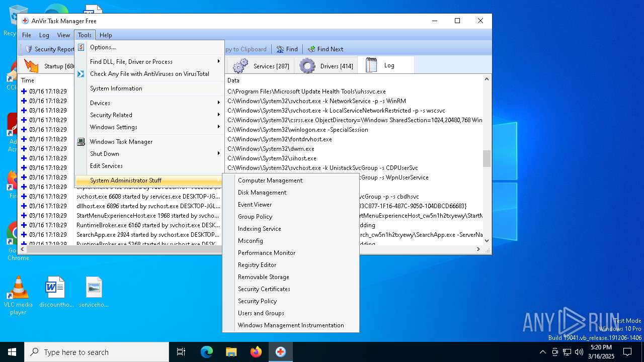
Task: Expand the Shut Down submenu
Action: coord(149,154)
